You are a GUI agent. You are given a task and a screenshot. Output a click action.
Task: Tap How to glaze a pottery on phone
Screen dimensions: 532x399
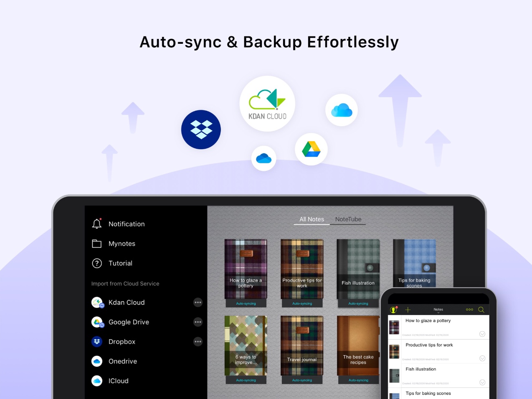428,321
